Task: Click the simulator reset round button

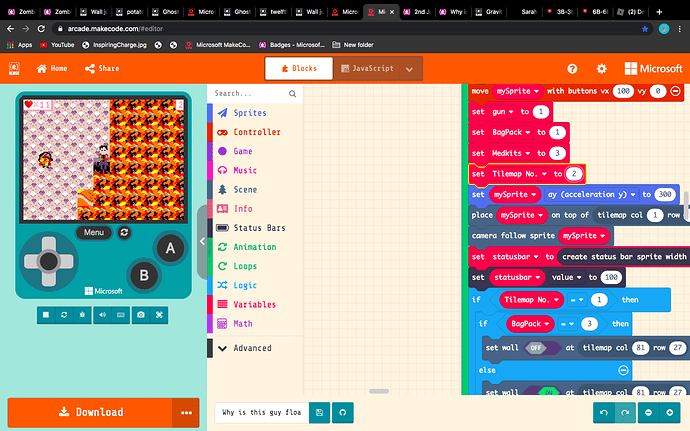Action: (x=125, y=232)
